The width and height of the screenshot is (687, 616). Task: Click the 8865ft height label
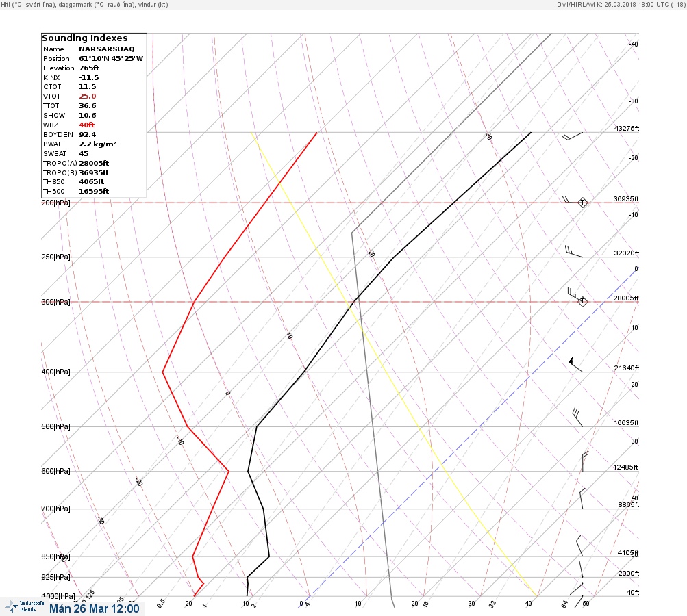629,505
